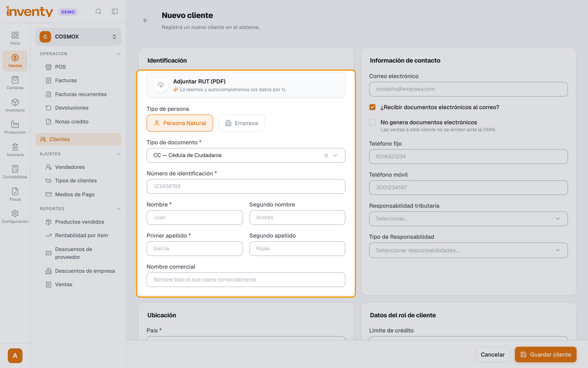Focus Número de identificación field
588x368 pixels.
coord(246,186)
